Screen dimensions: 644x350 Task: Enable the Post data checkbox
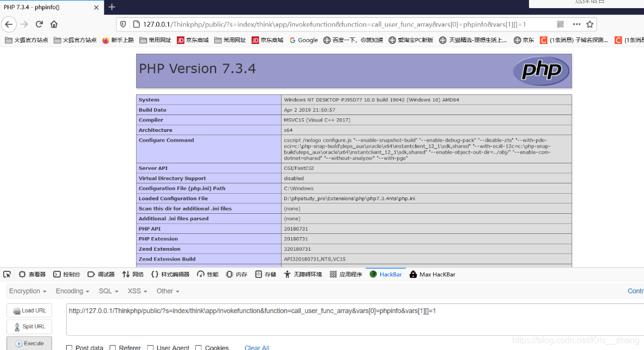(x=69, y=348)
